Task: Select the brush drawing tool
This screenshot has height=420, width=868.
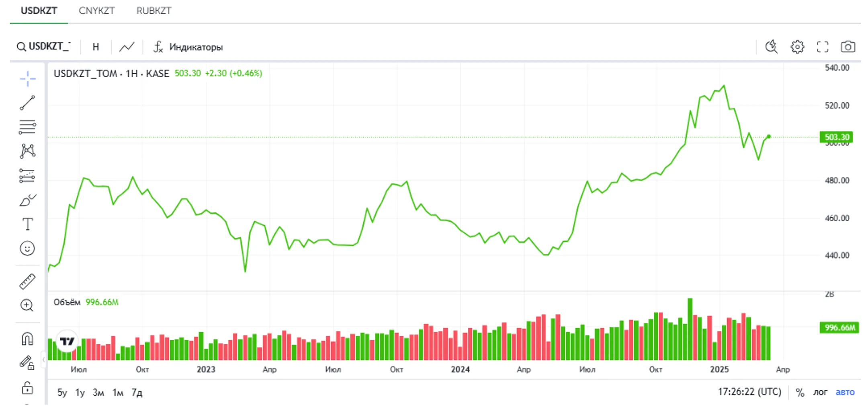Action: [27, 200]
